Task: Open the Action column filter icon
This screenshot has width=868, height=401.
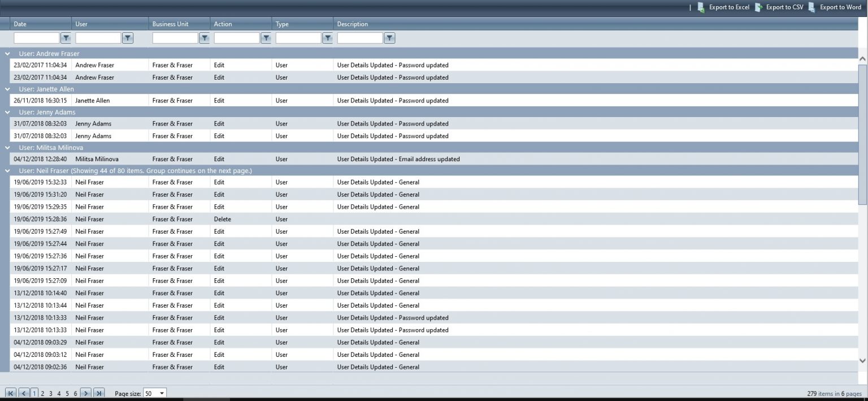Action: click(266, 38)
